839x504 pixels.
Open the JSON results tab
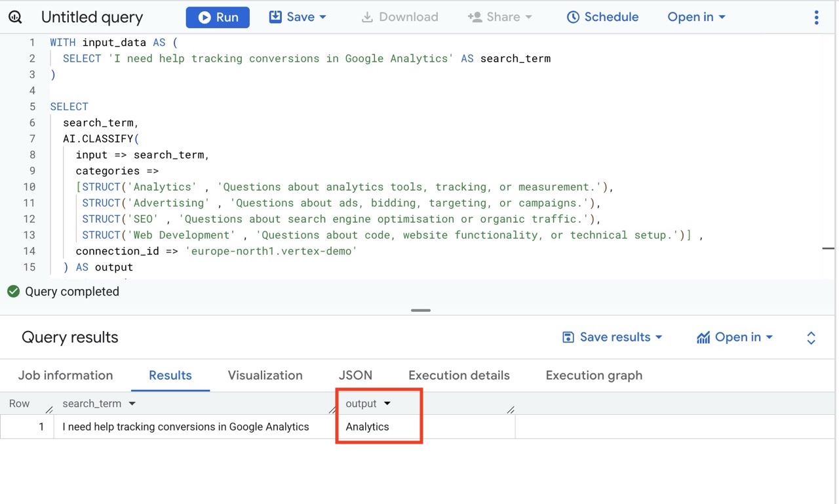355,376
